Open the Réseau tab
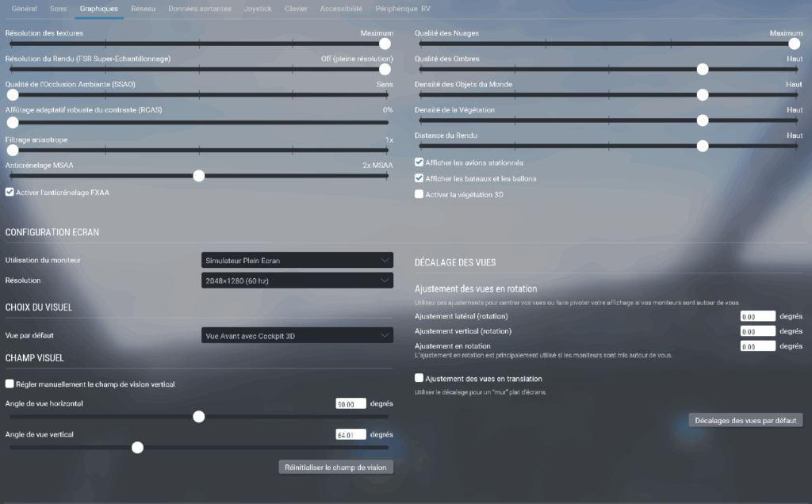The image size is (812, 504). pos(144,9)
